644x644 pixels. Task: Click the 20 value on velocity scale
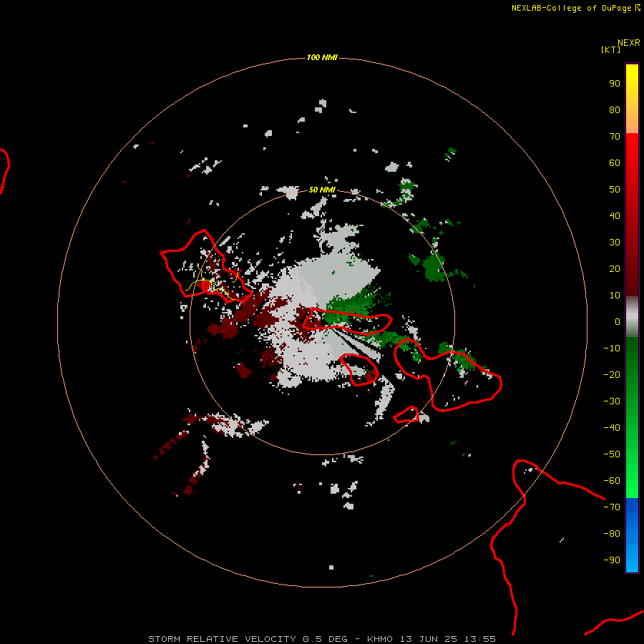click(x=615, y=269)
